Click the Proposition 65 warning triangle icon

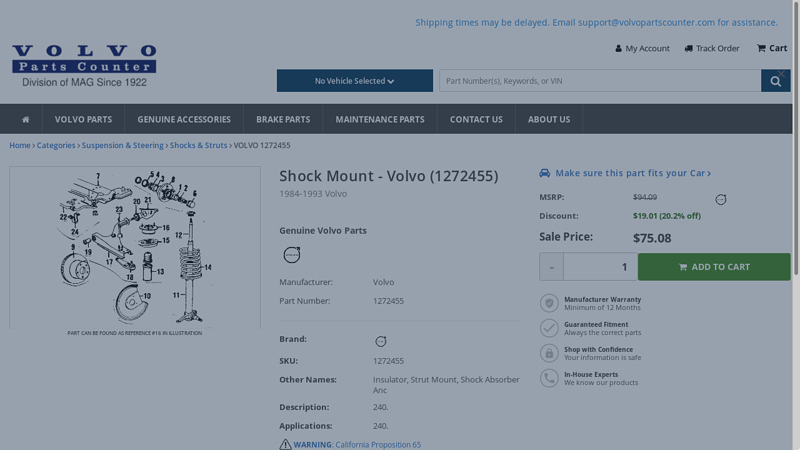[285, 444]
